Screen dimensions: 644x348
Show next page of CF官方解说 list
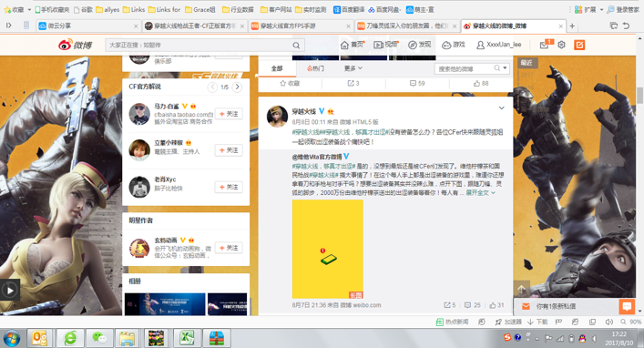point(237,87)
